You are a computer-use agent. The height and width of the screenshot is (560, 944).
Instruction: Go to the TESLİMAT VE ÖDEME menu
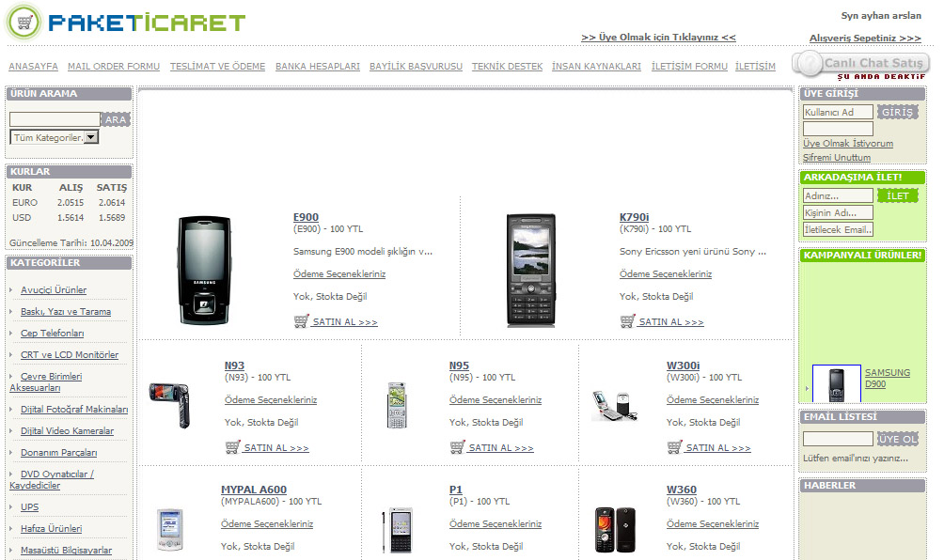(217, 66)
